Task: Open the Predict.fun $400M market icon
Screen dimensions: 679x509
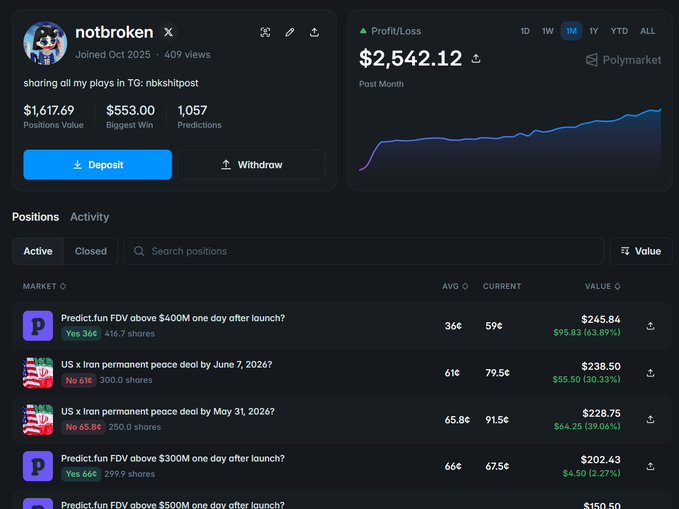Action: point(38,326)
